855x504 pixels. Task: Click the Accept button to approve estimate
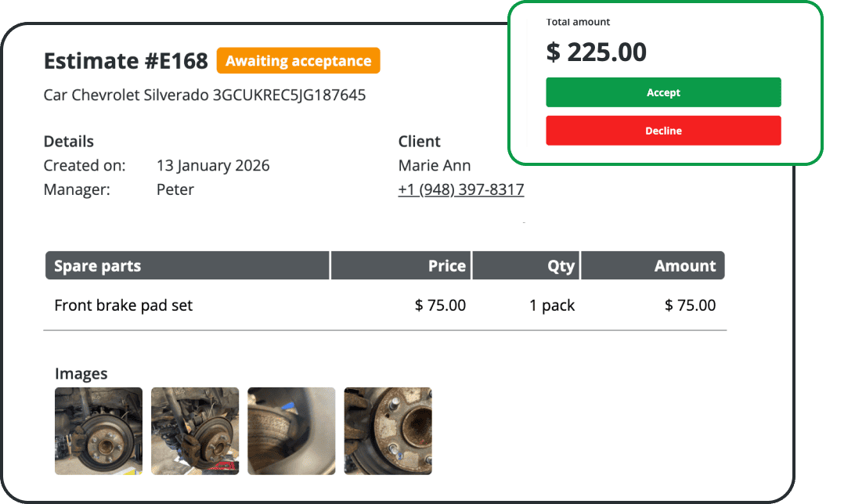(x=663, y=92)
